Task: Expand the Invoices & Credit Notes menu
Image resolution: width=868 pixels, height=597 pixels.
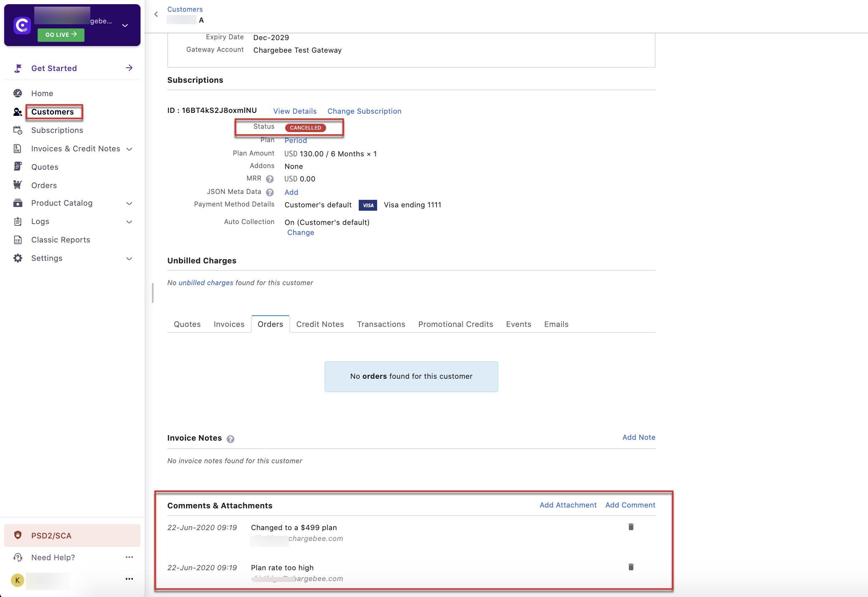Action: tap(129, 149)
